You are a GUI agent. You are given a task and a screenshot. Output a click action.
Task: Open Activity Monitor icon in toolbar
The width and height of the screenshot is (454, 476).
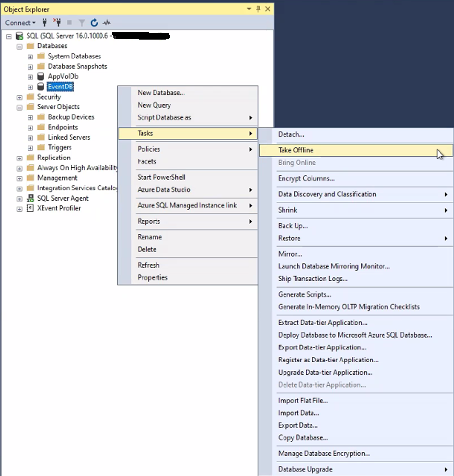point(106,23)
